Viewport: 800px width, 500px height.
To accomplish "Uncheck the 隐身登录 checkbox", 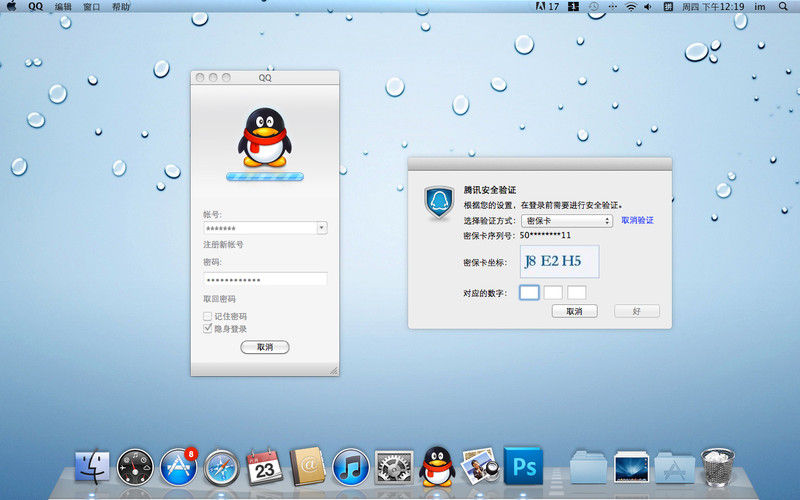I will pyautogui.click(x=208, y=329).
